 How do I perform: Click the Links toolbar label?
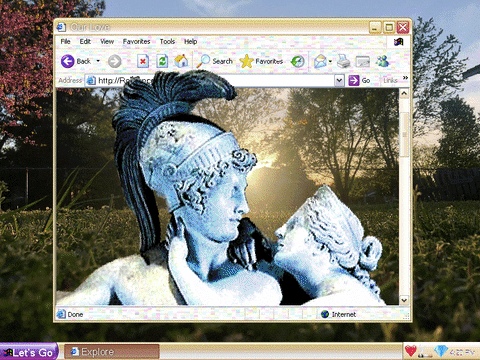[x=390, y=80]
